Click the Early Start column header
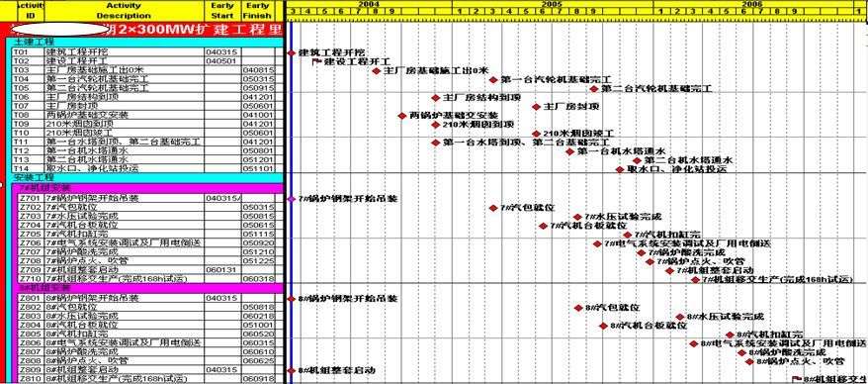Viewport: 868px width, 384px height. 222,11
